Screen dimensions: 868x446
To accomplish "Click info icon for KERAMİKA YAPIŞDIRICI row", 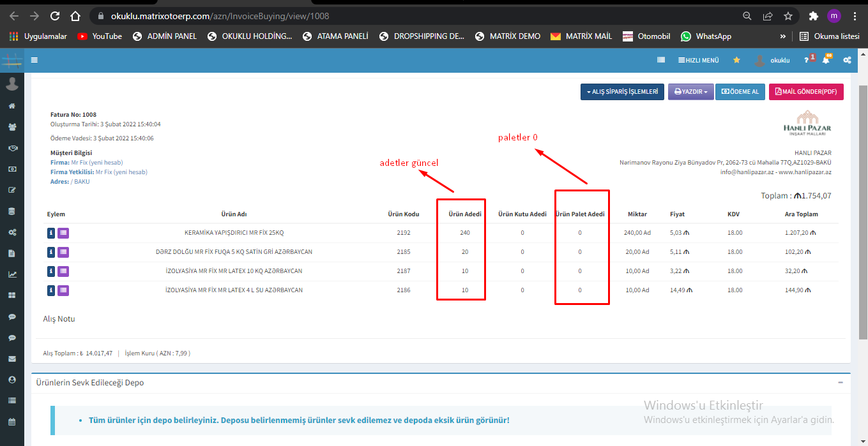I will click(x=51, y=233).
